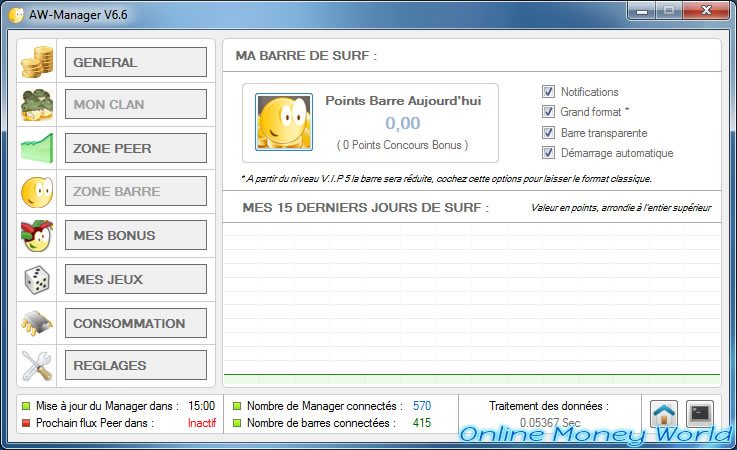This screenshot has height=450, width=737.
Task: Open REGLAGES settings
Action: coord(136,365)
